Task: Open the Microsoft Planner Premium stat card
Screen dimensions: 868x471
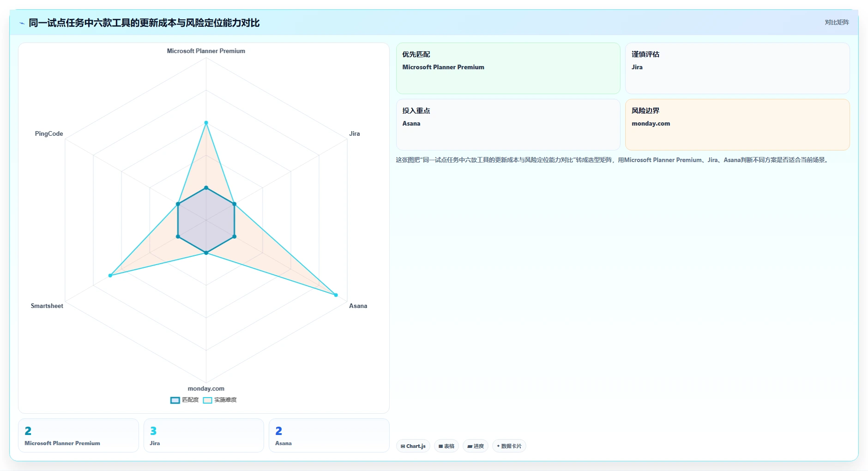Action: (x=78, y=435)
